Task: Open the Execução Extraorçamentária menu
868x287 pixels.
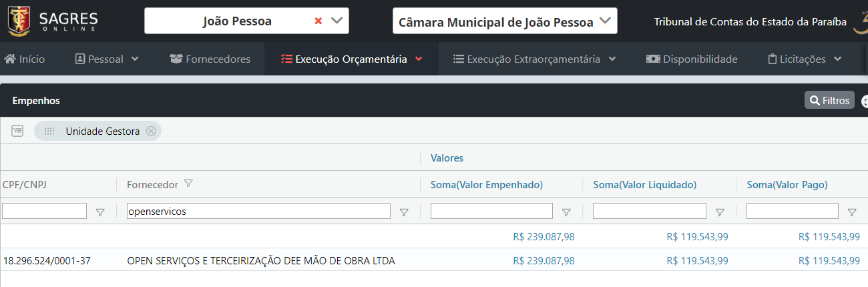Action: coord(533,59)
